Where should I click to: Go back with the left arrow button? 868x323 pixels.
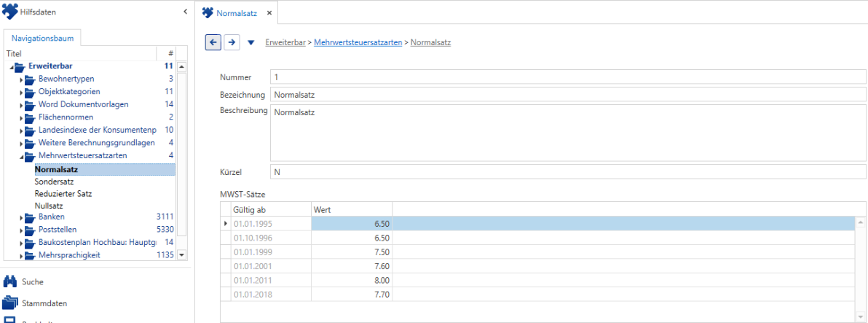(213, 42)
